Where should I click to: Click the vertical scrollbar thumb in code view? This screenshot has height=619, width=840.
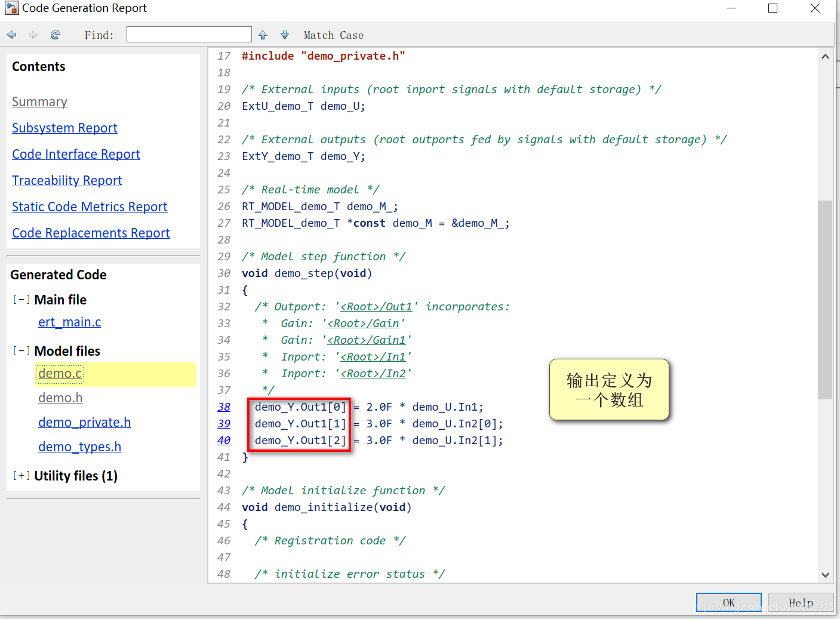825,300
